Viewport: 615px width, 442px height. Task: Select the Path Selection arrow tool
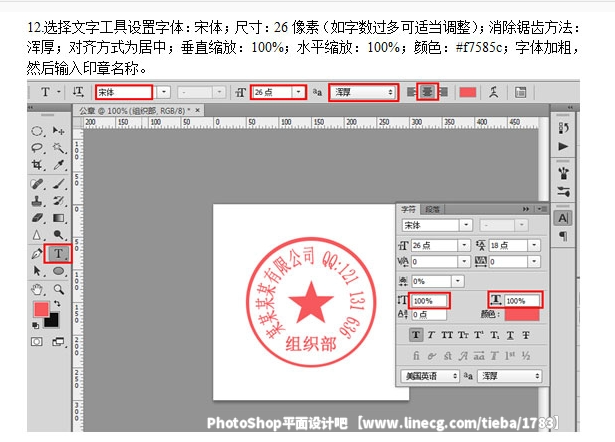pyautogui.click(x=37, y=271)
